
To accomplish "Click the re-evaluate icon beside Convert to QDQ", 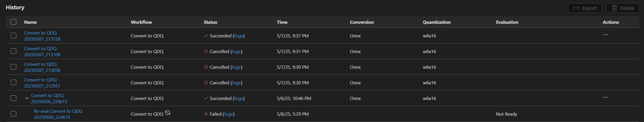I will click(x=168, y=113).
